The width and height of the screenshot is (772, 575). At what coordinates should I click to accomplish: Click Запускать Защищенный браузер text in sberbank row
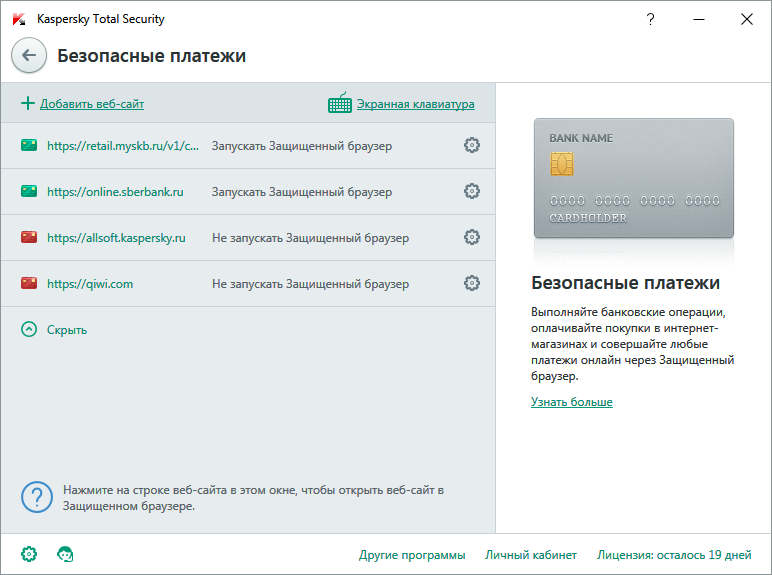(302, 192)
